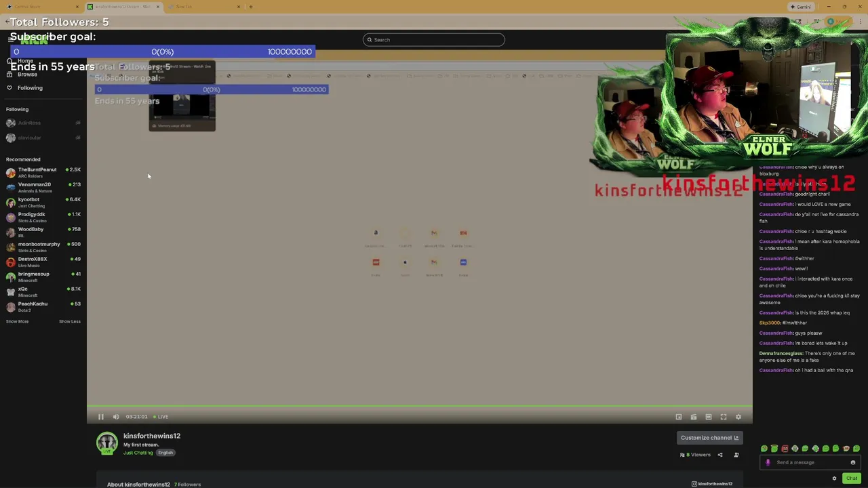Viewport: 868px width, 488px height.
Task: Click 8 Viewers count under the player
Action: click(x=695, y=455)
